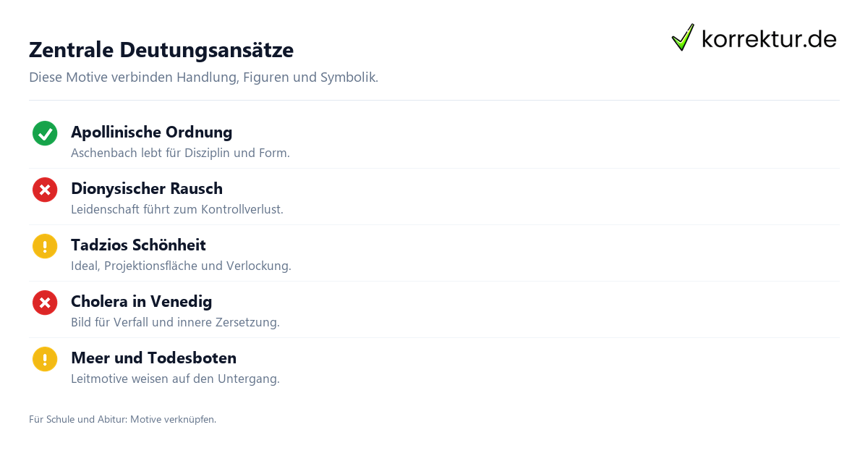Click description 'Ideal, Projektionsfläche und Verlockung'
Screen dimensions: 868x456
pyautogui.click(x=181, y=266)
